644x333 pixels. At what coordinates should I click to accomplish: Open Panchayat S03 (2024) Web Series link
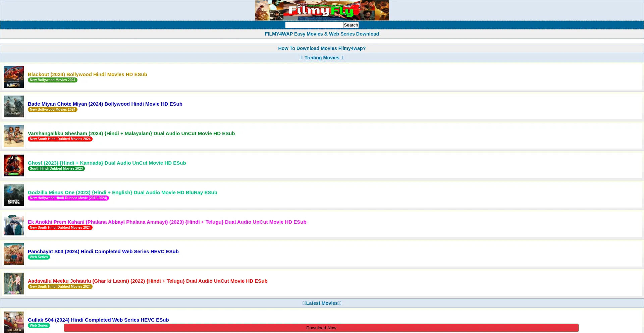[103, 252]
